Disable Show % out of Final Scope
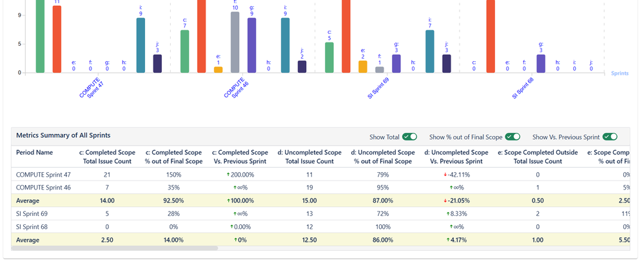Image resolution: width=644 pixels, height=263 pixels. 512,137
